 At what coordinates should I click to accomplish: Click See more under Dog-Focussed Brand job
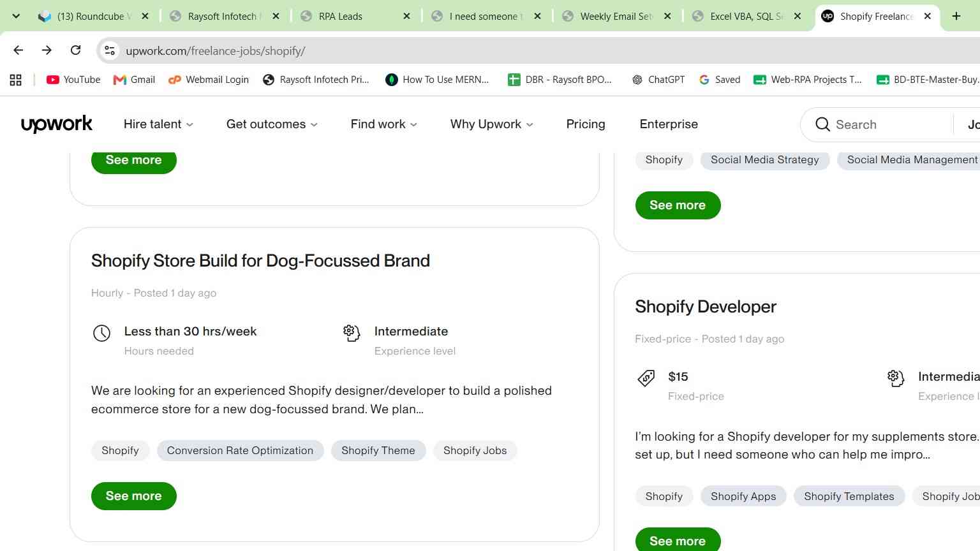click(133, 496)
